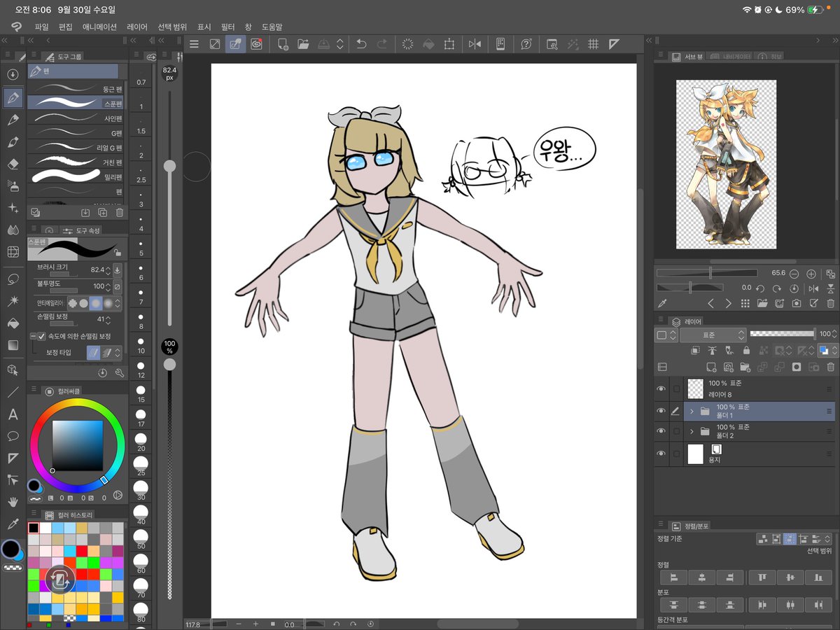Select the 리얼 G 펜 sub tool
The width and height of the screenshot is (840, 630).
click(x=76, y=148)
